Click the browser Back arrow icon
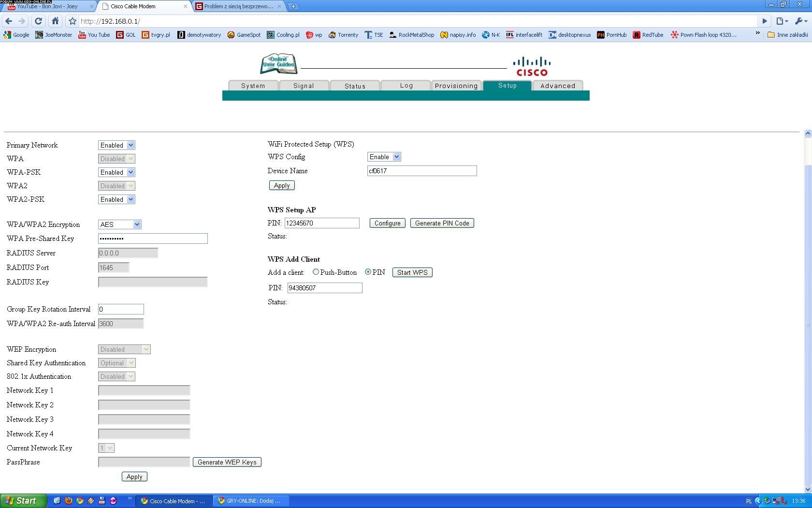This screenshot has height=508, width=812. click(x=9, y=21)
